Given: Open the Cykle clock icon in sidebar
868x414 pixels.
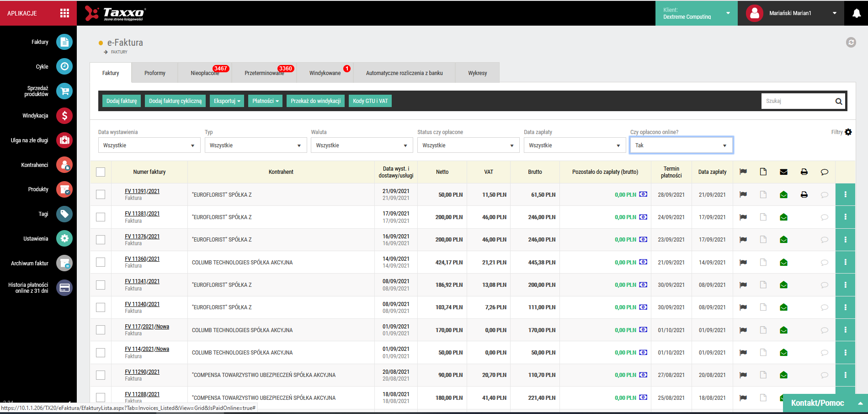Looking at the screenshot, I should coord(64,66).
